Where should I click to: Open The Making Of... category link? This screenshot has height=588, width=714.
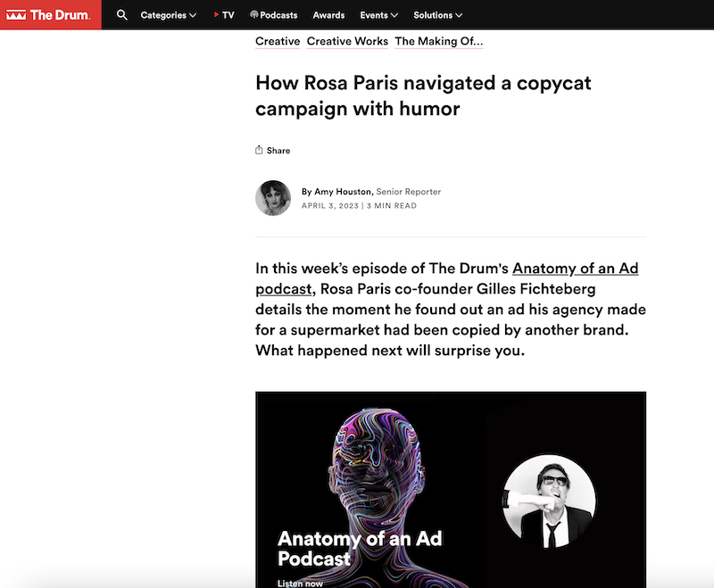pyautogui.click(x=439, y=41)
